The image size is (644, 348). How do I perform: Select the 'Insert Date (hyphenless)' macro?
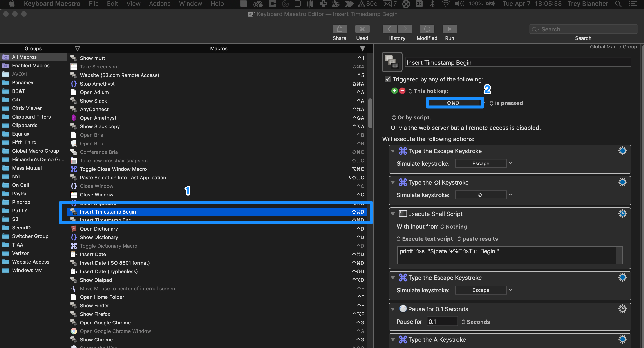pyautogui.click(x=109, y=271)
